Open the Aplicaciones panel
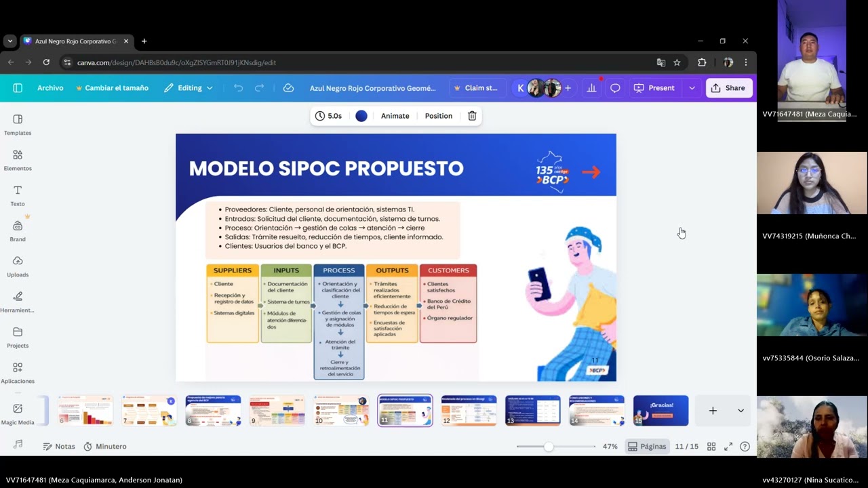868x488 pixels. point(18,373)
